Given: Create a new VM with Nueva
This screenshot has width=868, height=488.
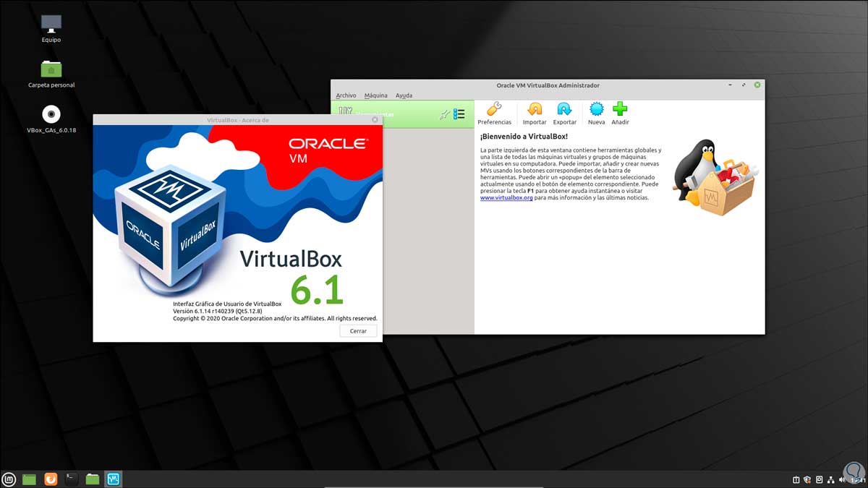Looking at the screenshot, I should coord(596,114).
